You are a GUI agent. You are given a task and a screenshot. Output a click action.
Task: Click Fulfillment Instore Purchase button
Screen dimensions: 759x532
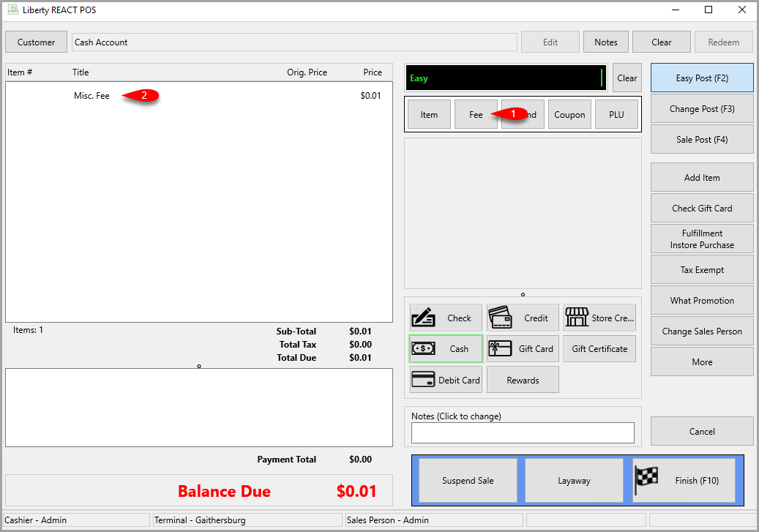coord(702,239)
